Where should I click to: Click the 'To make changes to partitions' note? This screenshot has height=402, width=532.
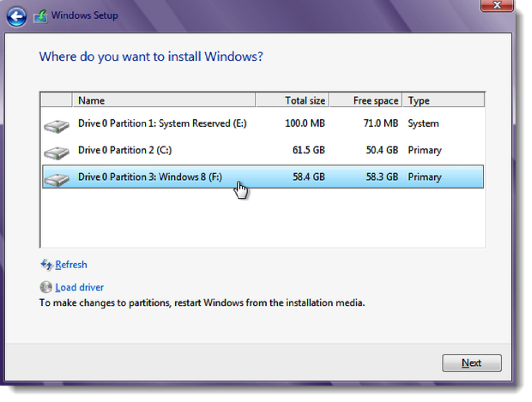[x=202, y=303]
